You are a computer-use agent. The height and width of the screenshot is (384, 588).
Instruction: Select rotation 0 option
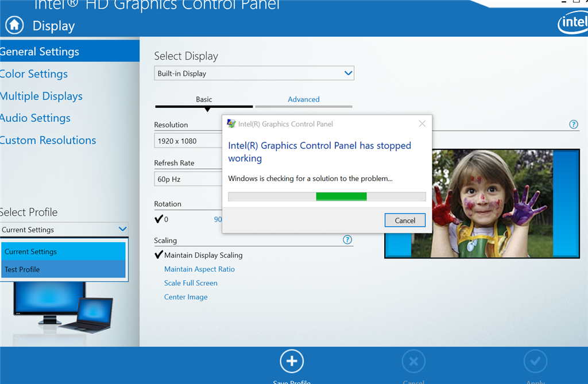161,219
